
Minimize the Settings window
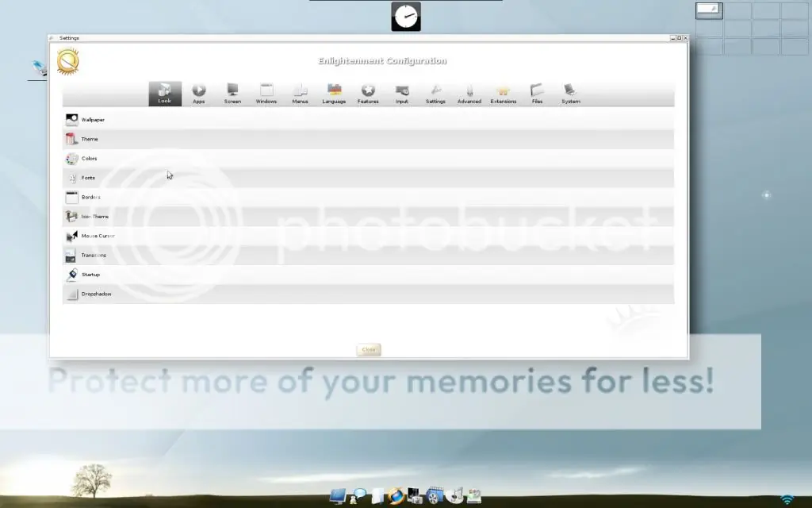click(x=673, y=38)
